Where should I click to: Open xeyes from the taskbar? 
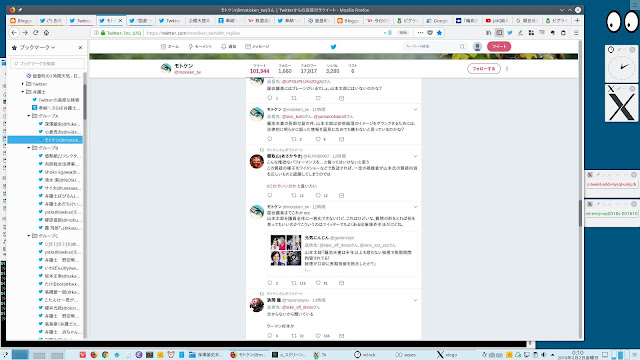coord(406,355)
